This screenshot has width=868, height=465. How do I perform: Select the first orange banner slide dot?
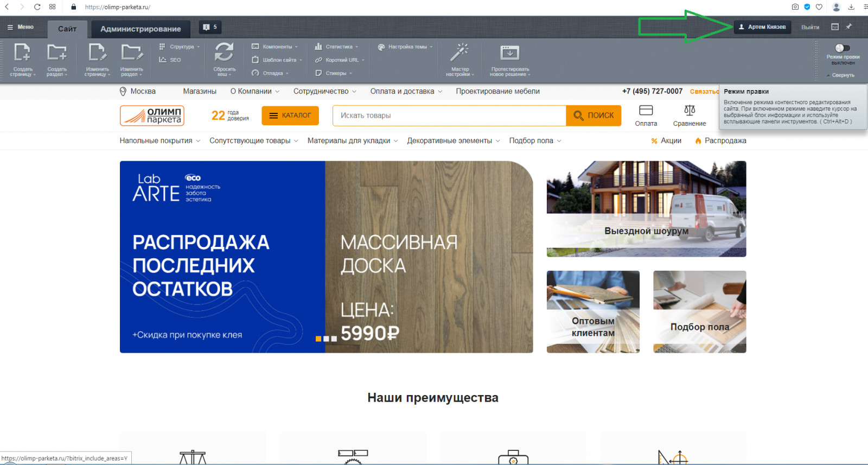click(x=318, y=339)
